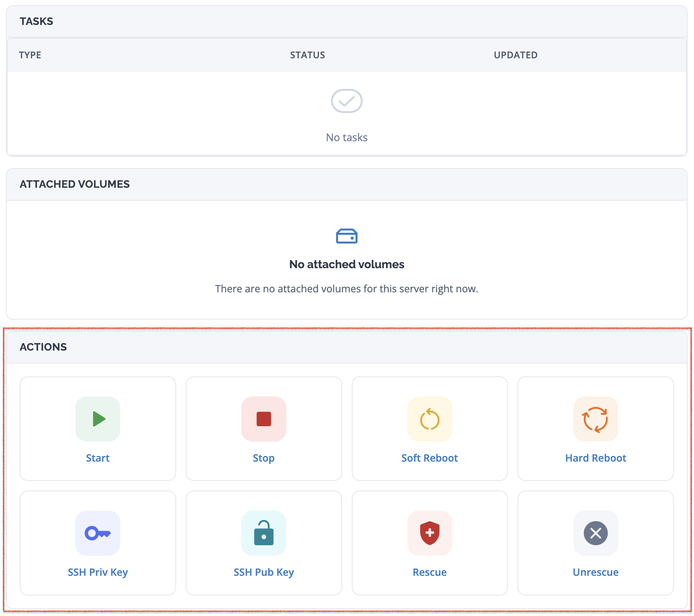
Task: Click the STATUS column header
Action: coord(308,55)
